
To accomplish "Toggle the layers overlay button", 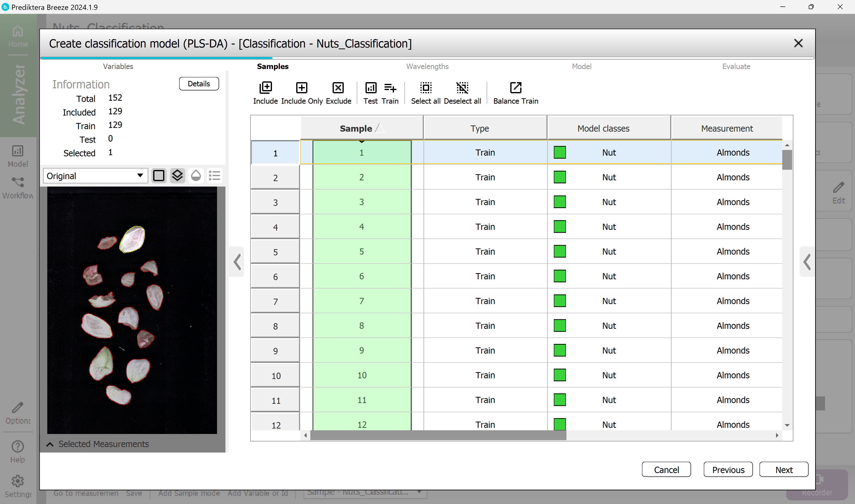I will [177, 176].
